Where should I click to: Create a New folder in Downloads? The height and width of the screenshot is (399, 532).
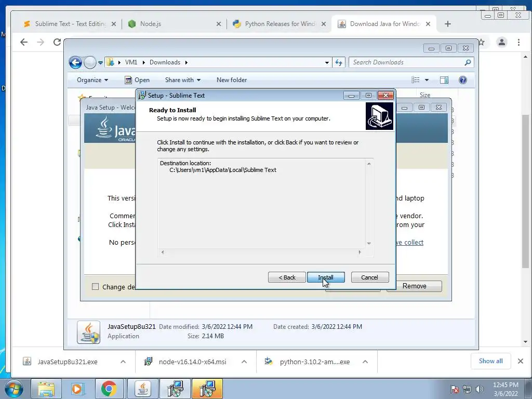232,80
